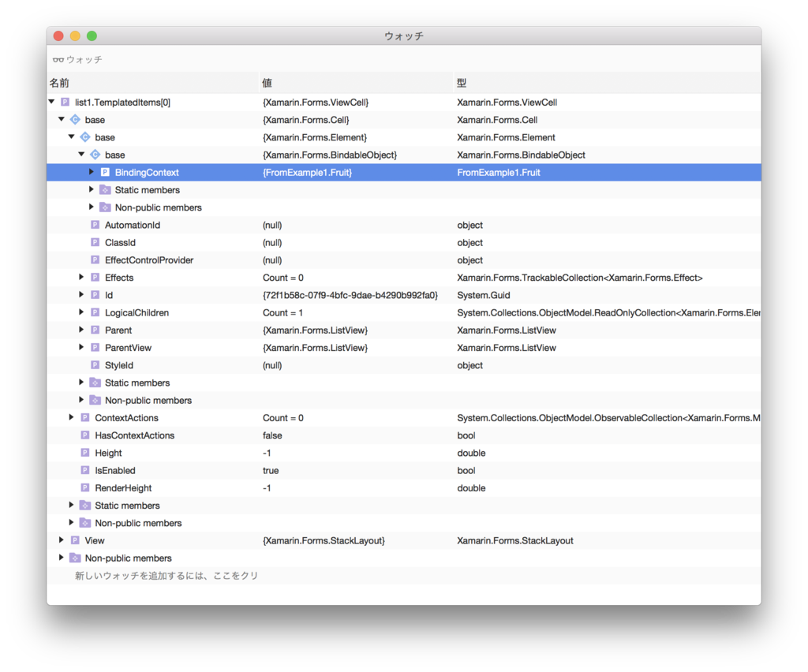Click the LogicalChildren property icon

95,312
